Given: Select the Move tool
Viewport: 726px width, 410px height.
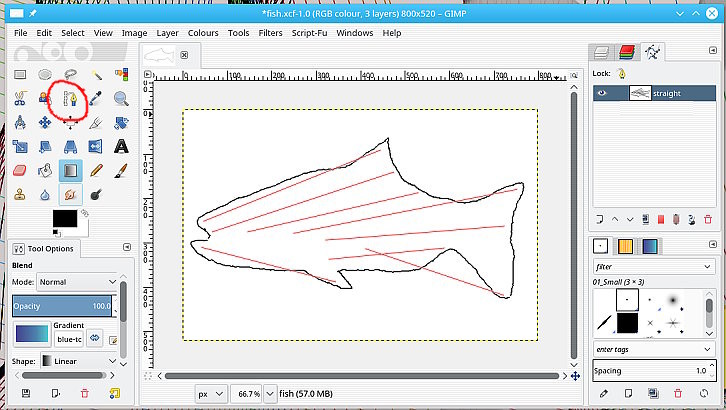Looking at the screenshot, I should pyautogui.click(x=45, y=123).
